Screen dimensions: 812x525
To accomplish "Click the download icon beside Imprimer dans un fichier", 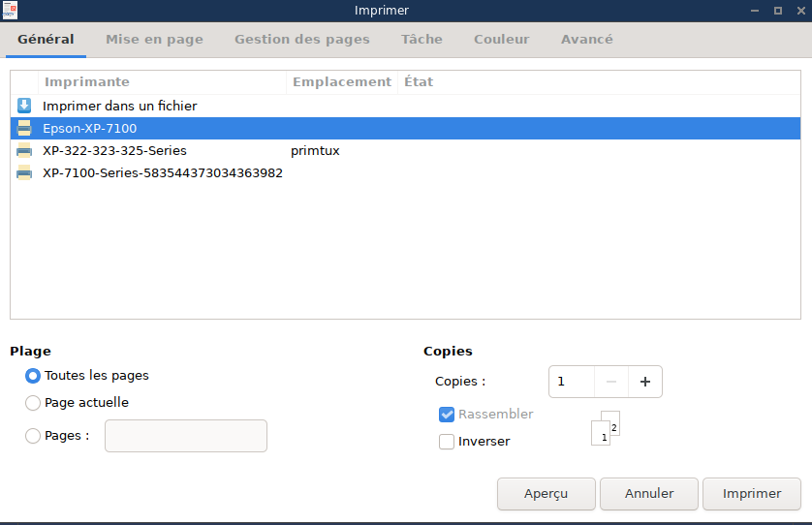I will (x=24, y=106).
